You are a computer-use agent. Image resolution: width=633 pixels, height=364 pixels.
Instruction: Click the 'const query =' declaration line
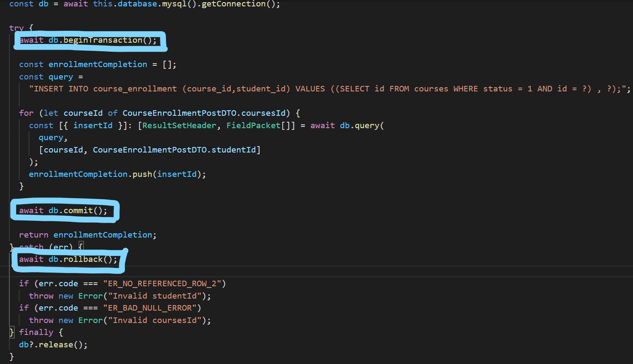(51, 77)
